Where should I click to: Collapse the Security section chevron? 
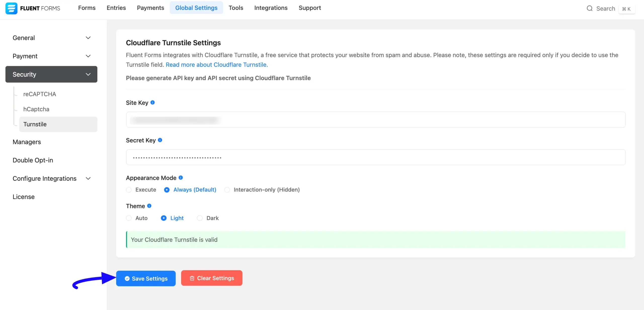88,74
